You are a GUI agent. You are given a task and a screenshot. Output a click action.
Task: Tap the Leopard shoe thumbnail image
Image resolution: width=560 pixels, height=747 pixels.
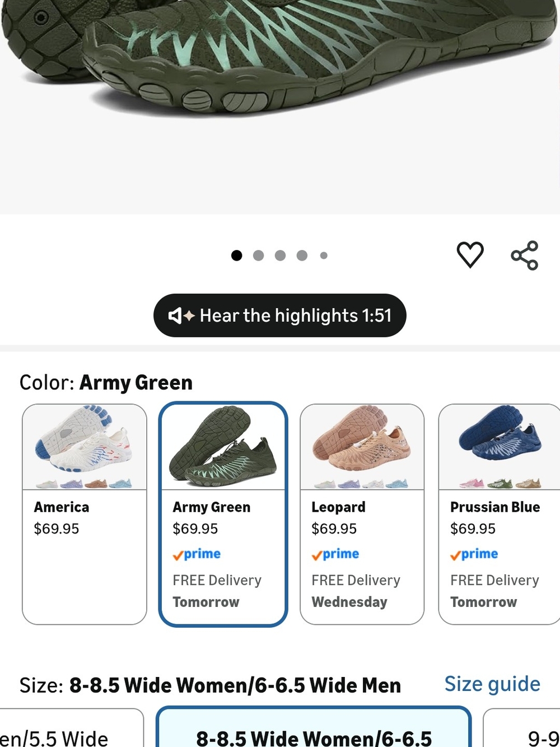(362, 447)
